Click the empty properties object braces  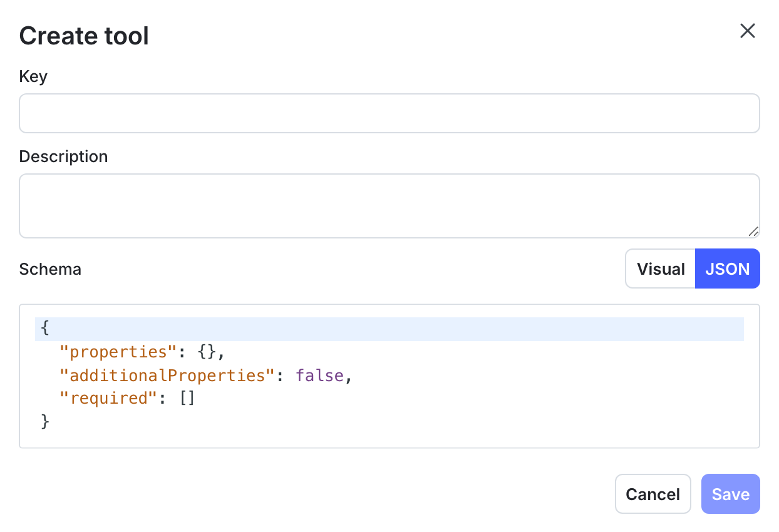(x=205, y=351)
